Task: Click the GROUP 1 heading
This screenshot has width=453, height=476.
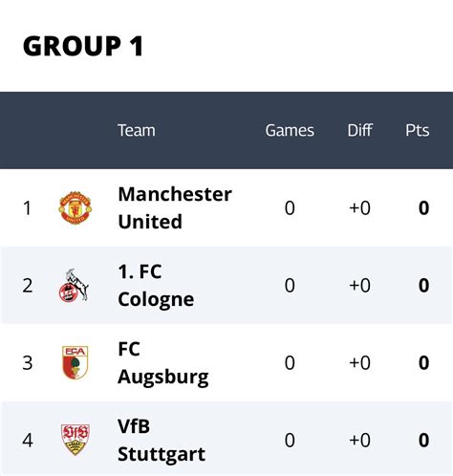Action: 83,46
